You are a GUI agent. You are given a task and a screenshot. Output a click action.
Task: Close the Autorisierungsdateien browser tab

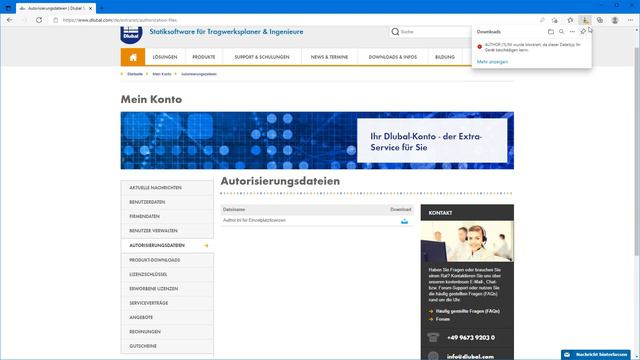point(91,8)
